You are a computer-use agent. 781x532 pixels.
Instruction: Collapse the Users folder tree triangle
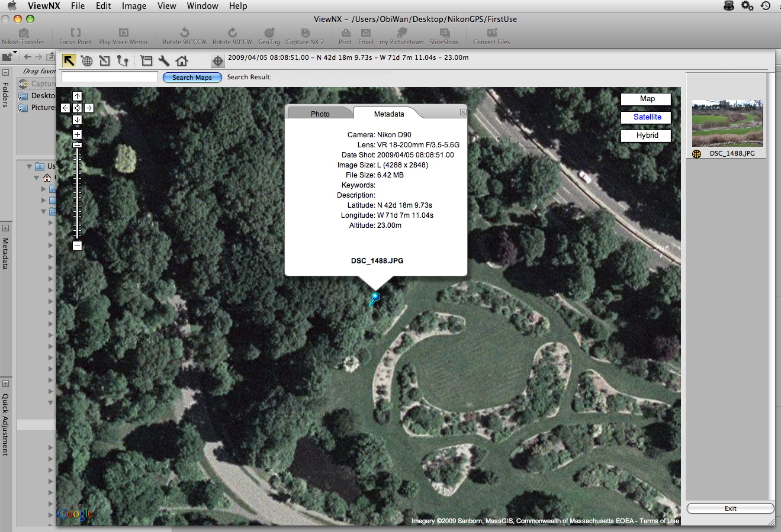coord(29,166)
